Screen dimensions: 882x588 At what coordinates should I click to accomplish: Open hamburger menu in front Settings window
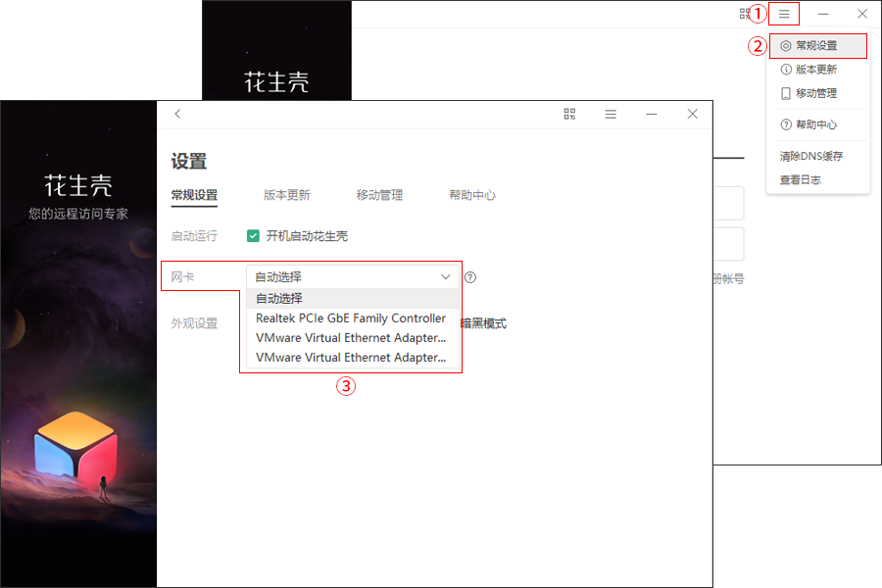[x=611, y=115]
